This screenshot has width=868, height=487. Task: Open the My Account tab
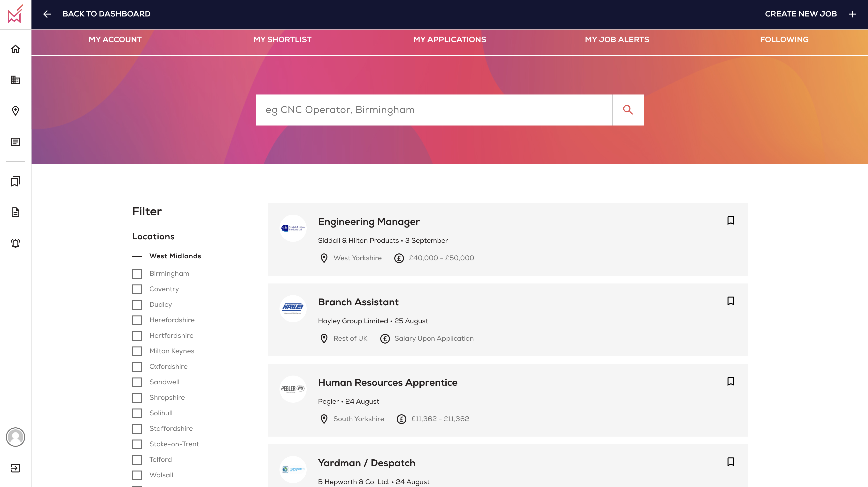[115, 39]
